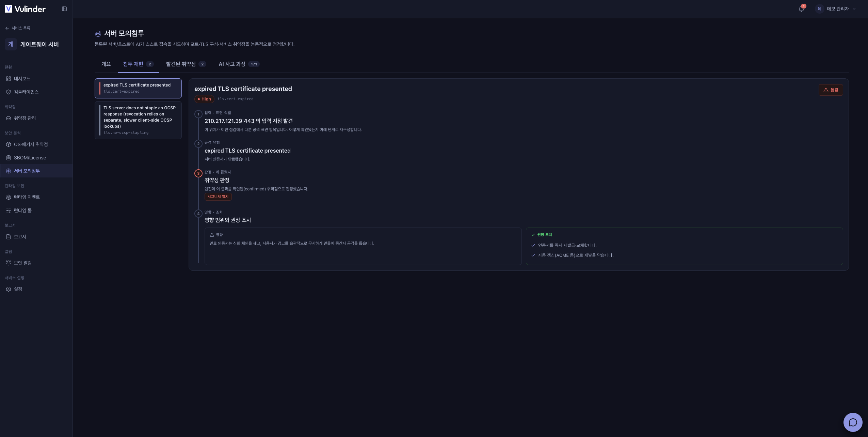Image resolution: width=868 pixels, height=437 pixels.
Task: Click the 시그니처 일치 tag
Action: 218,197
